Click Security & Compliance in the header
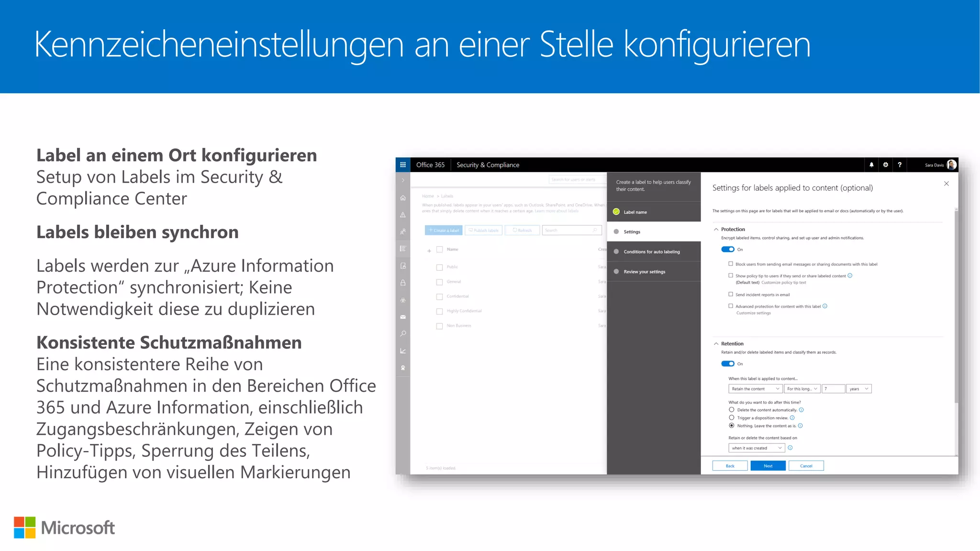 tap(488, 165)
